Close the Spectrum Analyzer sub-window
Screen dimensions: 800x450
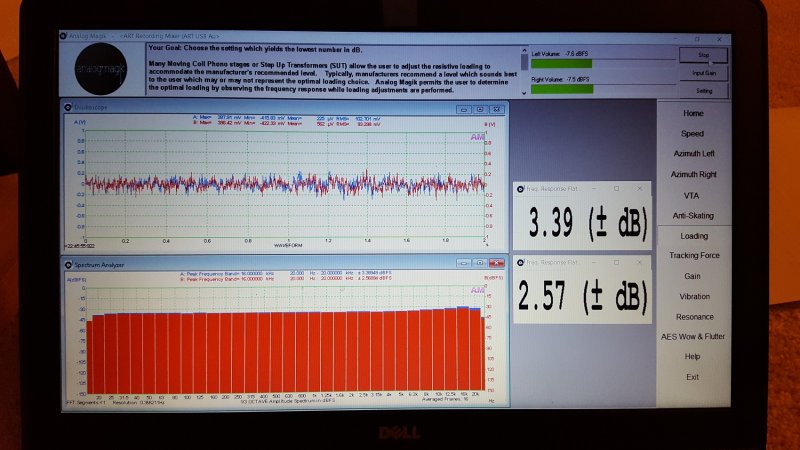coord(497,263)
